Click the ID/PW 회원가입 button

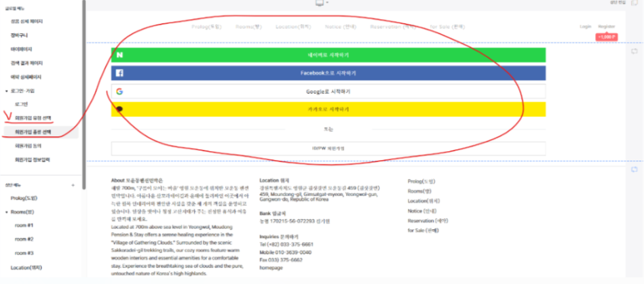pos(328,148)
